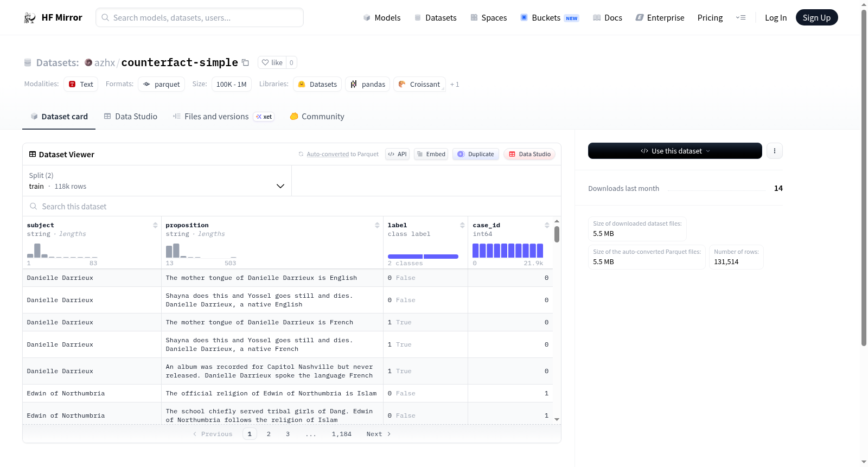868x467 pixels.
Task: Click the Sign Up button
Action: click(x=816, y=18)
